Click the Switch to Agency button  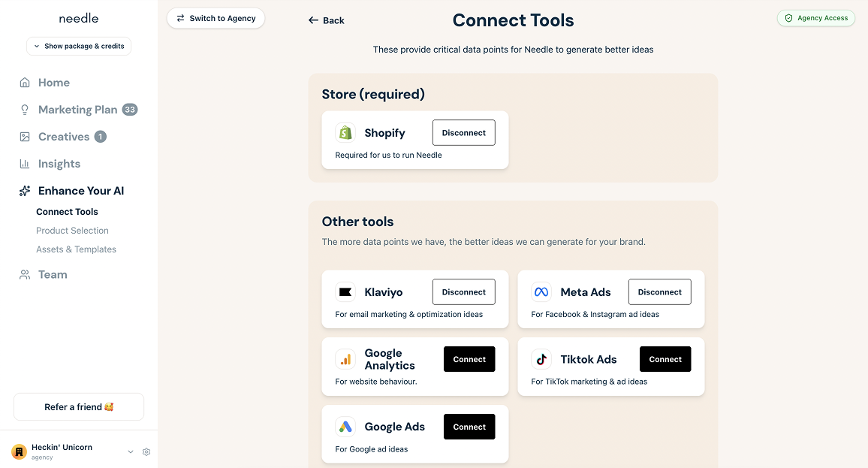tap(216, 18)
